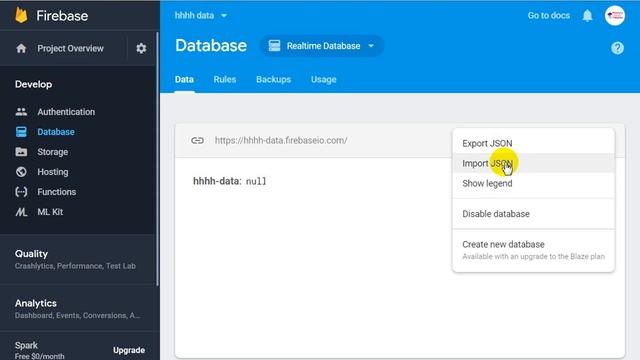Choose Import JSON from the menu
This screenshot has width=640, height=360.
pyautogui.click(x=533, y=163)
